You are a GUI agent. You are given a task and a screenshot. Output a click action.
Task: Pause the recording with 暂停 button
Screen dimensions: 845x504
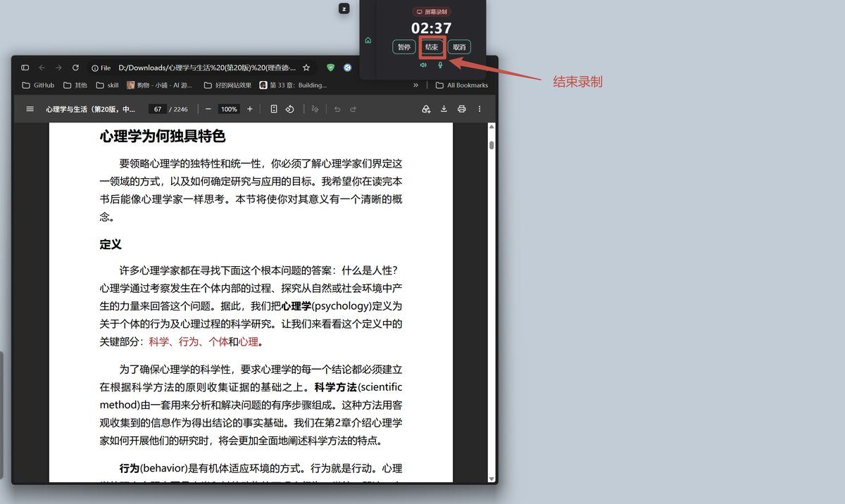(x=403, y=47)
